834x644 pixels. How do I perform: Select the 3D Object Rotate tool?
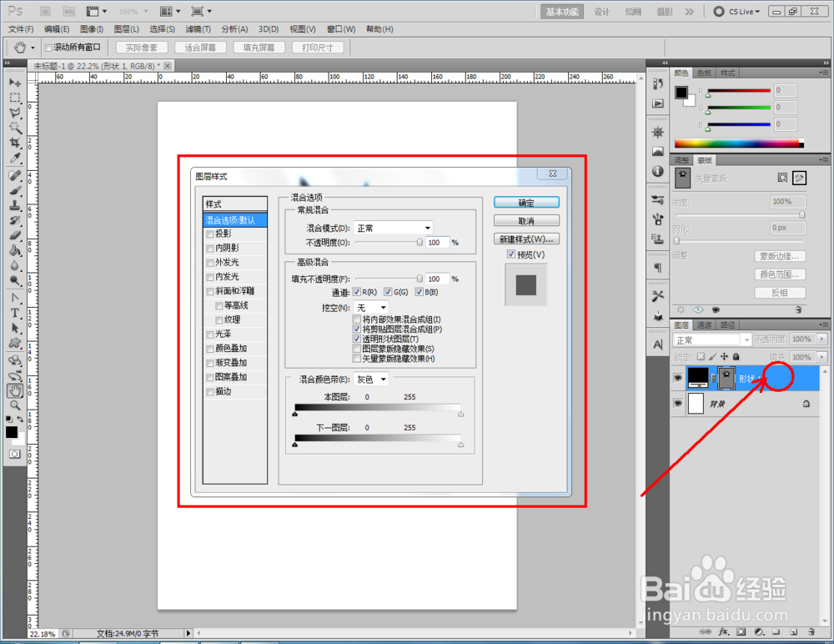tap(15, 361)
